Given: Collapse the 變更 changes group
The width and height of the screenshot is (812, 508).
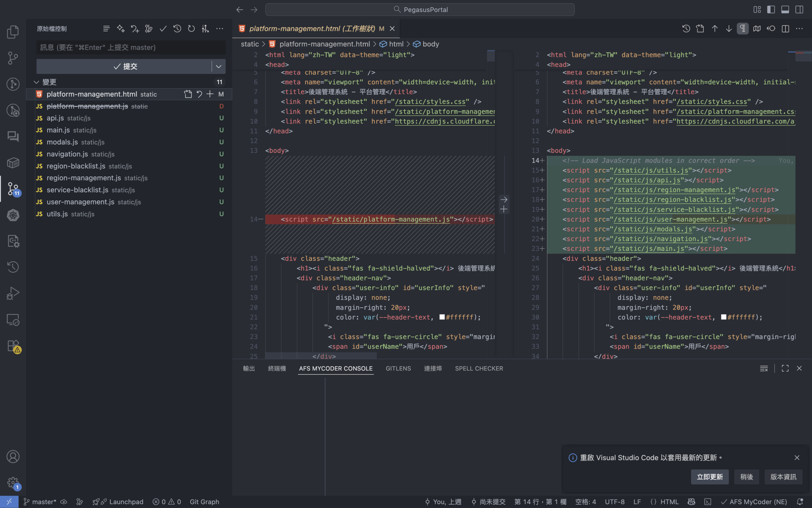Looking at the screenshot, I should point(36,82).
